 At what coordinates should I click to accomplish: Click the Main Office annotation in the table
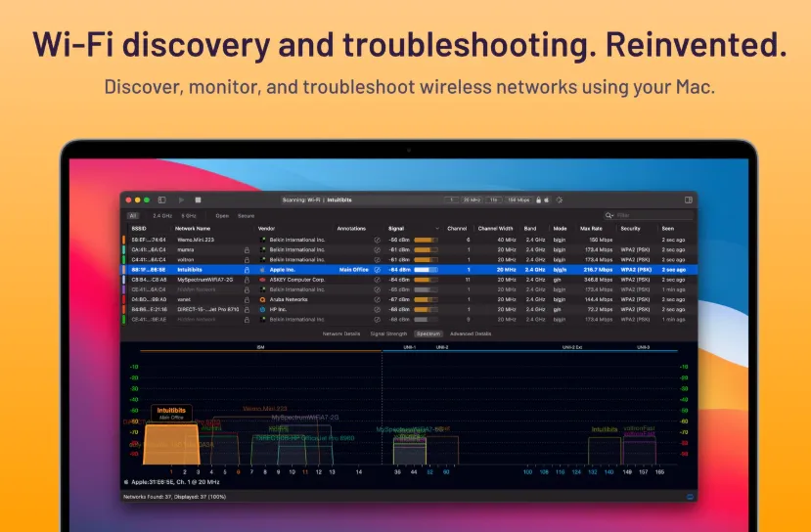[x=354, y=270]
